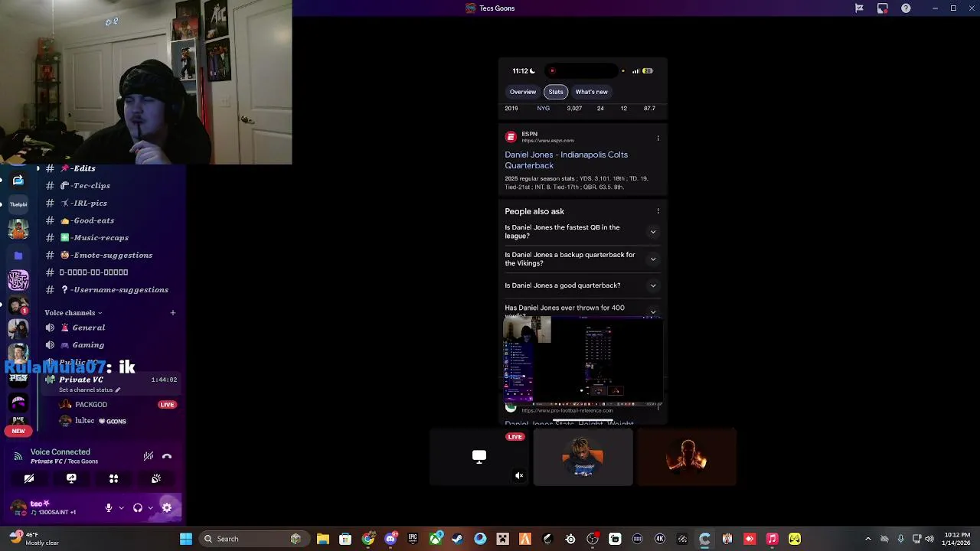
Task: Open Daniel Jones Indianapolis Colts Quarterback link
Action: (x=567, y=160)
